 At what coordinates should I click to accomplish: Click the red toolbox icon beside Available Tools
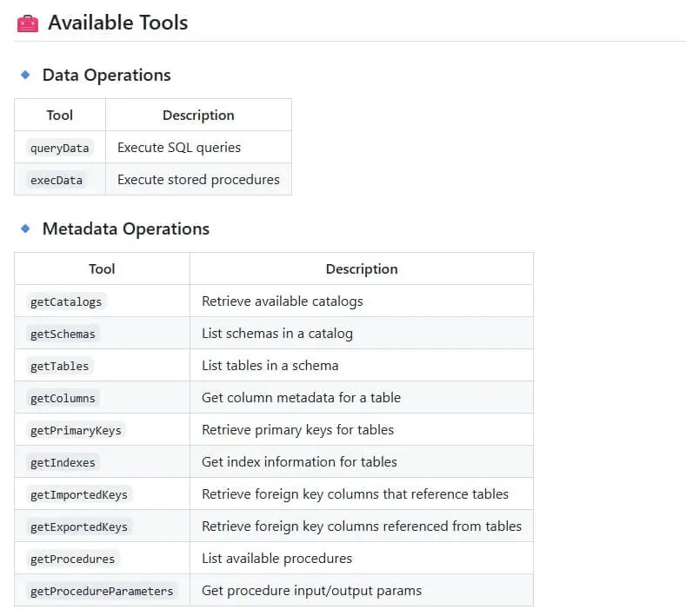coord(28,23)
